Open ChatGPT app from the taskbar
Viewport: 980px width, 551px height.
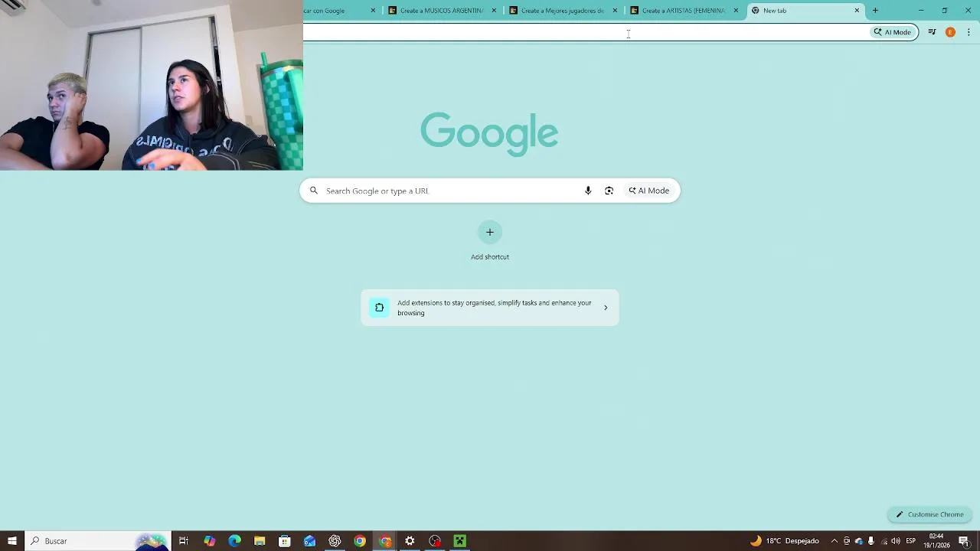pyautogui.click(x=335, y=541)
